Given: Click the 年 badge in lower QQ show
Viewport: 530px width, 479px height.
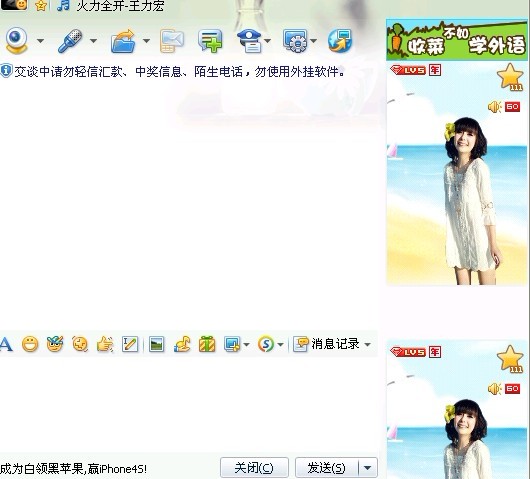Looking at the screenshot, I should (x=435, y=352).
